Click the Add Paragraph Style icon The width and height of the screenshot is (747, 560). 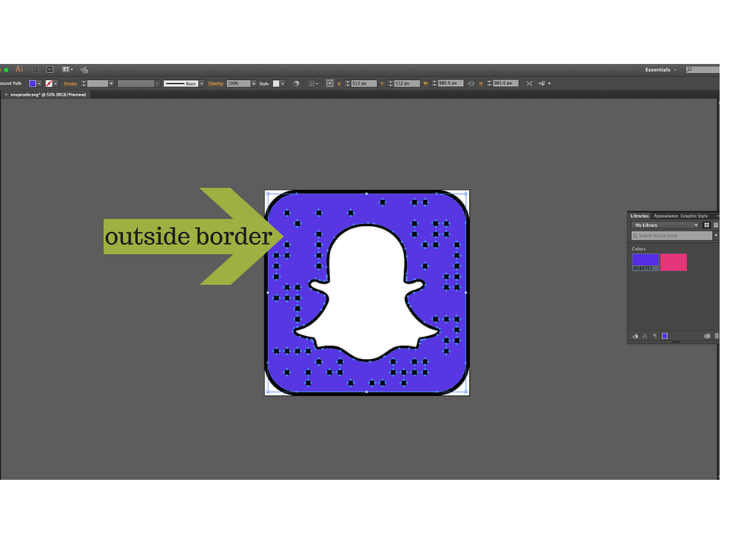[655, 336]
